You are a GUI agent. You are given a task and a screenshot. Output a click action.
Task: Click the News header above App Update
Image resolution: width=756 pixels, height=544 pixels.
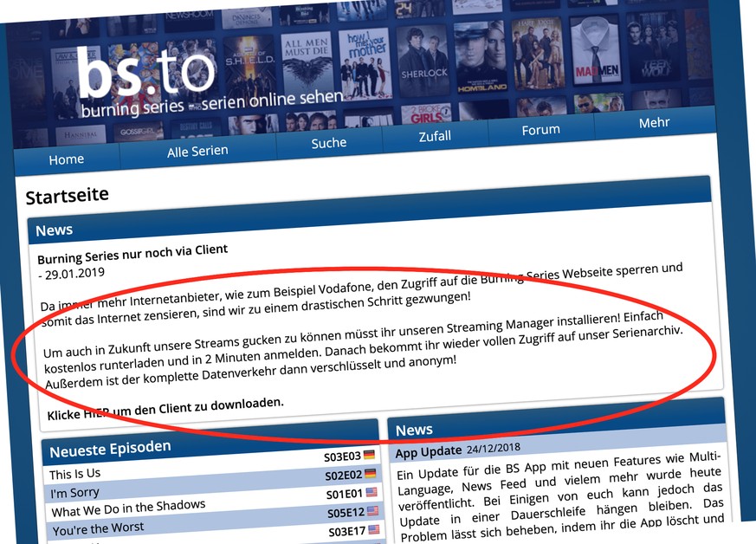(557, 418)
